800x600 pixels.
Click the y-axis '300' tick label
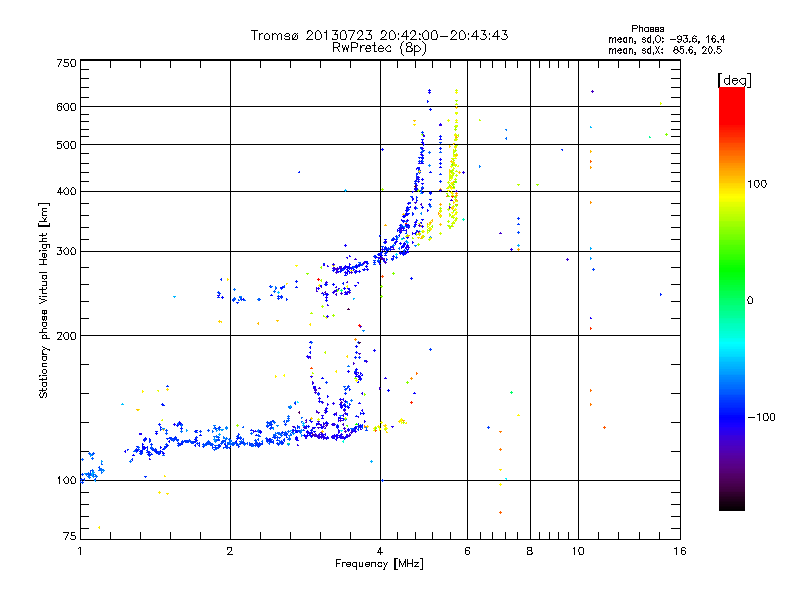point(66,252)
